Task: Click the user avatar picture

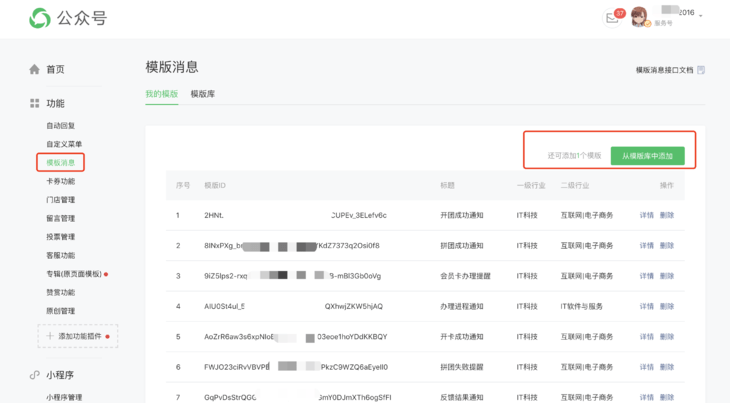Action: [639, 17]
